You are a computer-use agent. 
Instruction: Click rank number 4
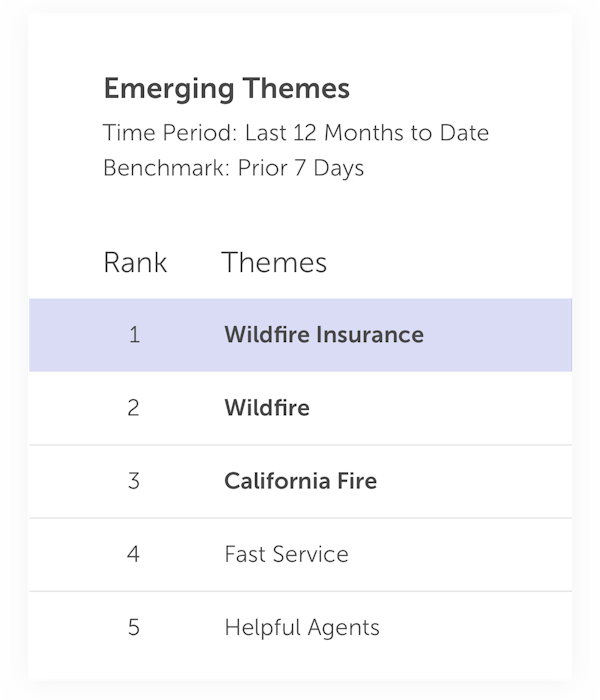(x=133, y=554)
